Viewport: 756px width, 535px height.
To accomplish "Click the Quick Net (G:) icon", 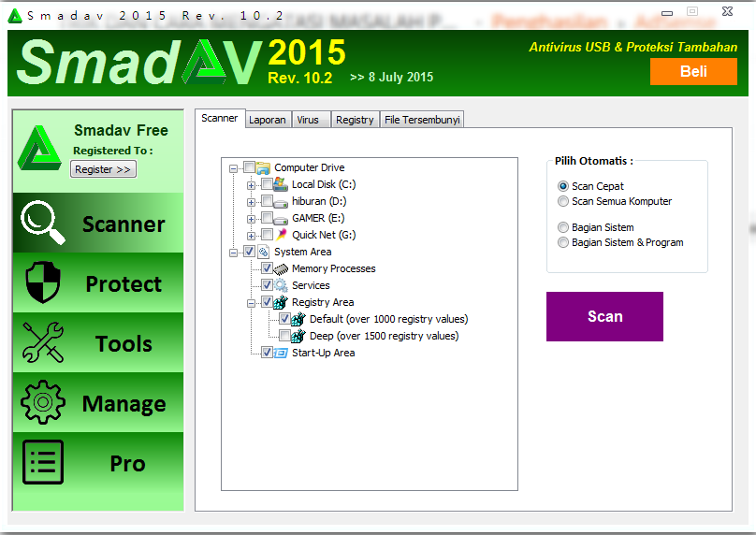I will [x=281, y=234].
